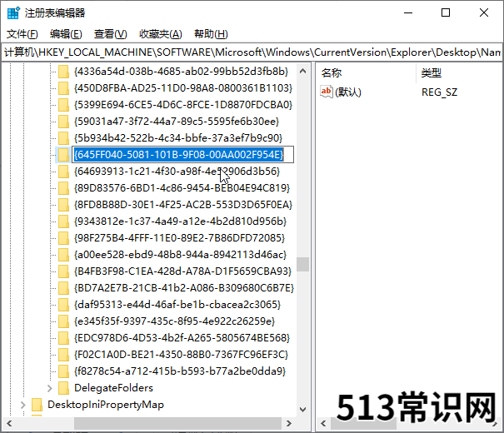Select key {BD7A2E7B-21CB-41b2-A086-B309680C6B7E}
The image size is (504, 433).
point(184,288)
